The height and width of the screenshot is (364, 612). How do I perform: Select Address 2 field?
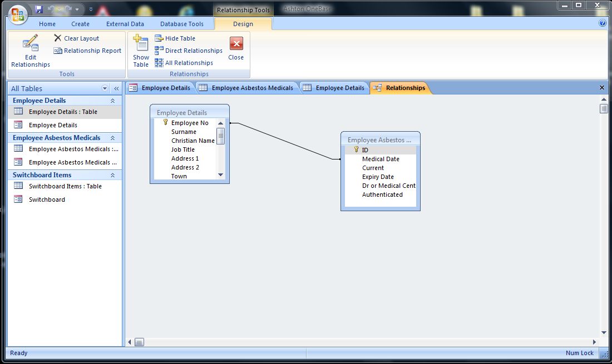coord(185,168)
